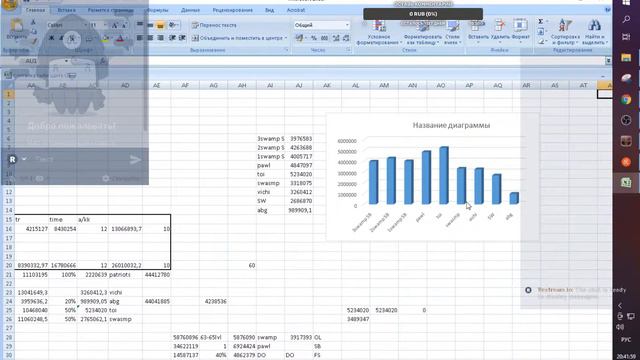
Task: Expand Merge and Center dropdown arrow
Action: [286, 38]
